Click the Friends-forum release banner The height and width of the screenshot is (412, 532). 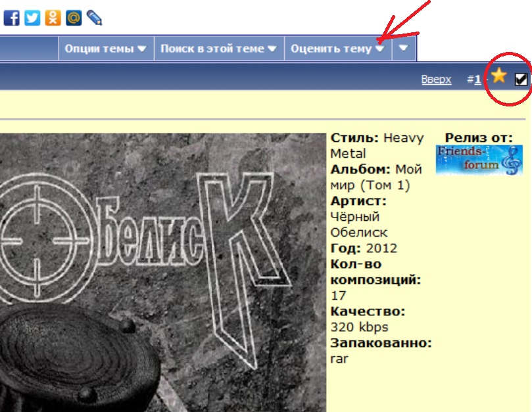click(x=479, y=160)
